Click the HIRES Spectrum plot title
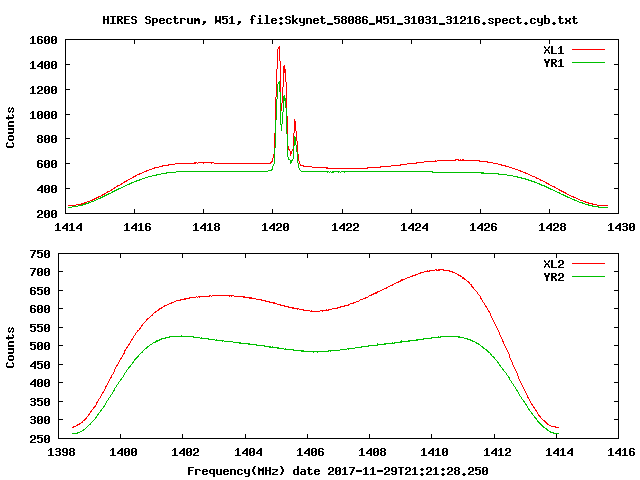Viewport: 640px width, 480px height. 340,20
